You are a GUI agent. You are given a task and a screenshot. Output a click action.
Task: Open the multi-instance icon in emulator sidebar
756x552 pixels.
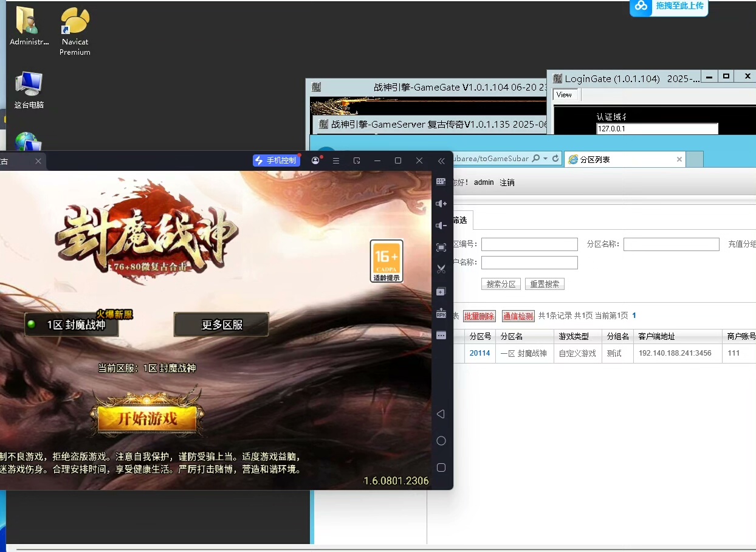pos(441,292)
